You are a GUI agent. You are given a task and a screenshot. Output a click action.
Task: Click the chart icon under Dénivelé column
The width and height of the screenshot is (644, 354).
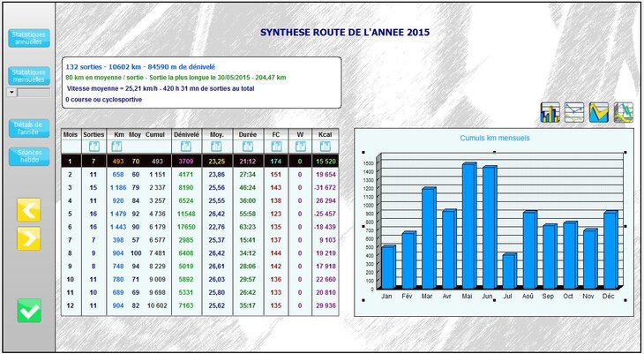185,147
